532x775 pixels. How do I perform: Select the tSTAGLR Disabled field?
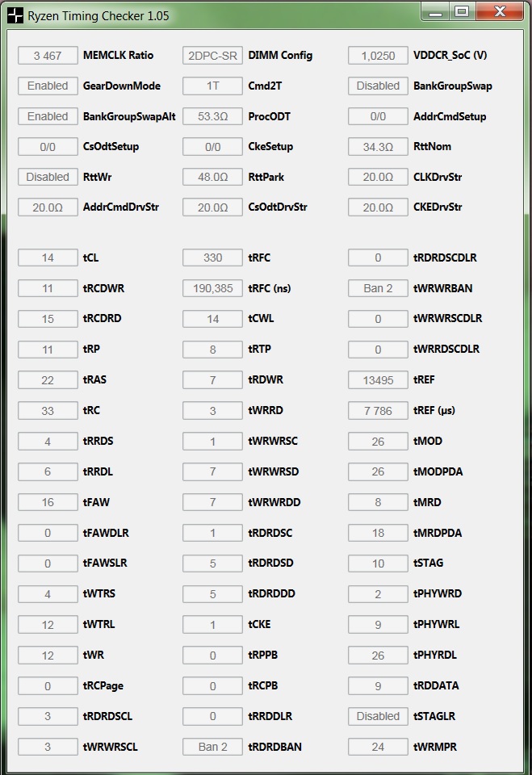379,717
